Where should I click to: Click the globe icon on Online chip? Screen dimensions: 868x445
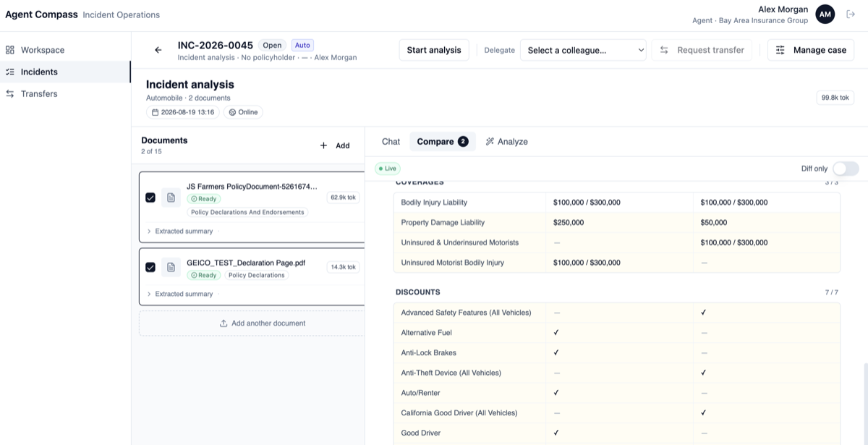(x=232, y=112)
